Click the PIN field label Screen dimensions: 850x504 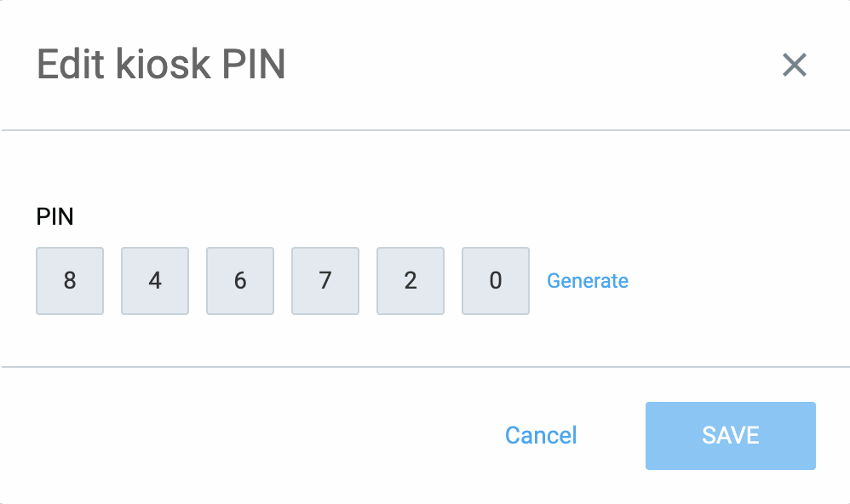point(55,217)
